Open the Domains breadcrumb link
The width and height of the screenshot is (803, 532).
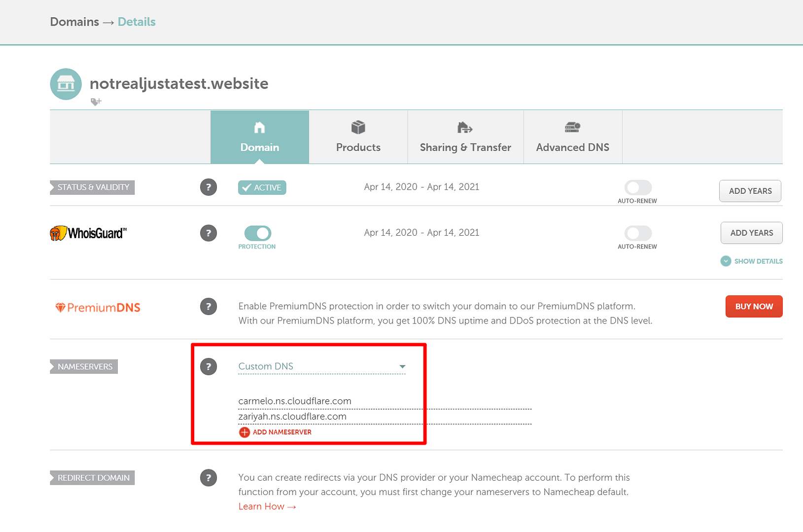pos(74,22)
